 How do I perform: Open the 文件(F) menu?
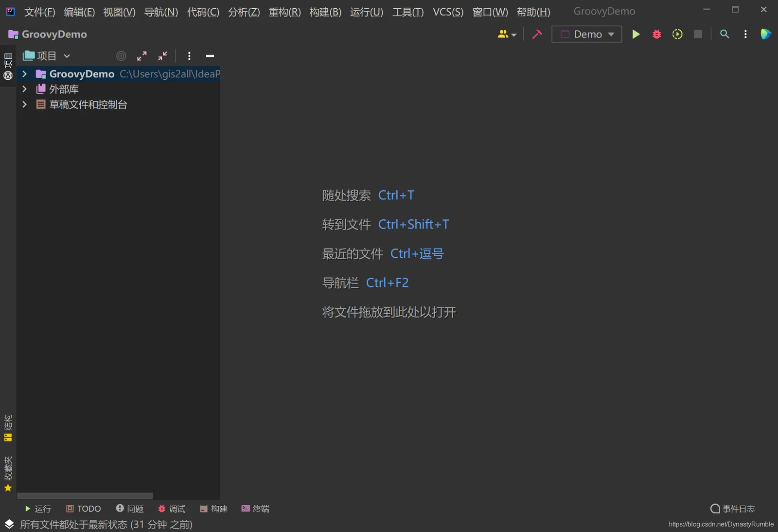pos(39,12)
